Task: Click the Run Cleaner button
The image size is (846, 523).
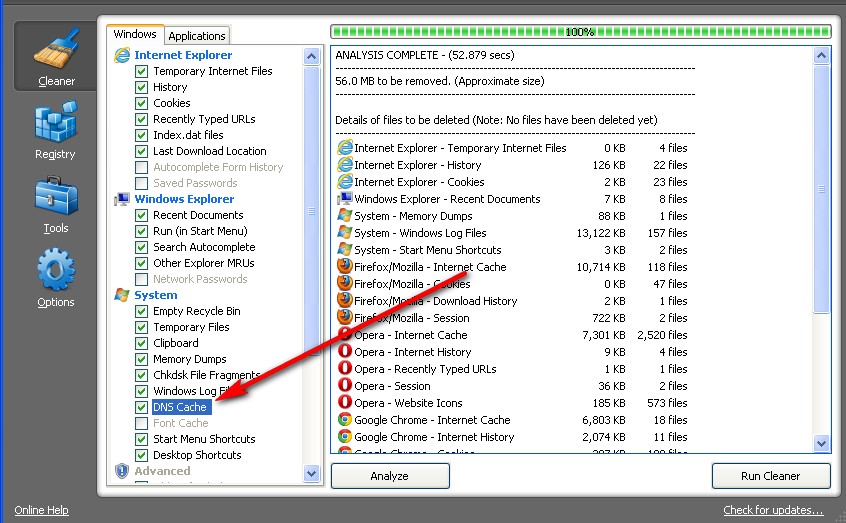Action: click(770, 476)
